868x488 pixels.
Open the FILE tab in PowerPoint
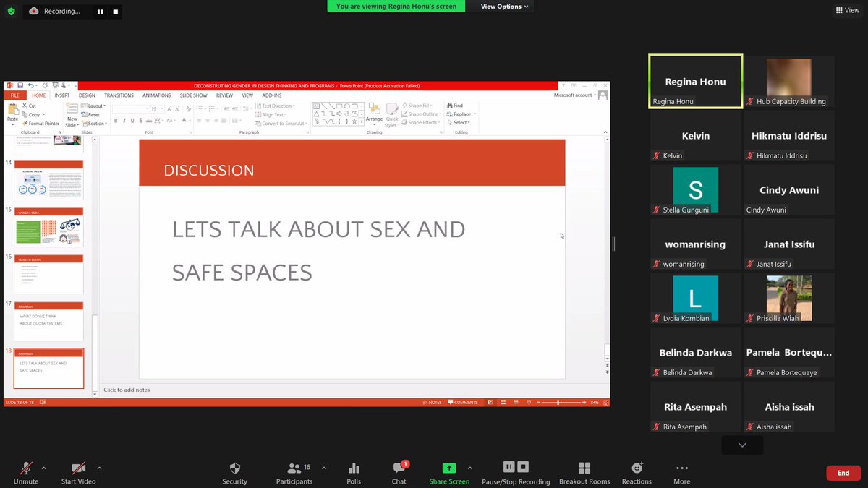(14, 95)
